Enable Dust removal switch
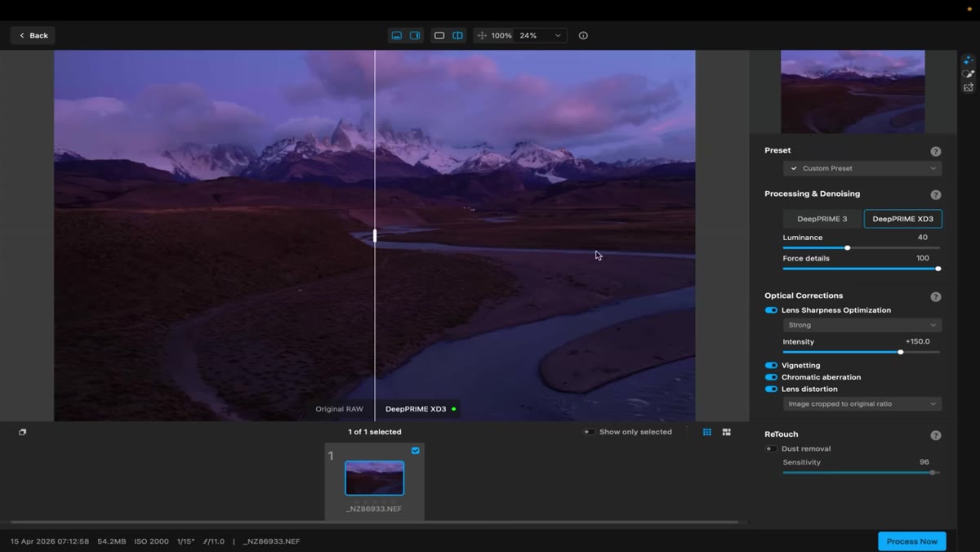 pyautogui.click(x=771, y=449)
